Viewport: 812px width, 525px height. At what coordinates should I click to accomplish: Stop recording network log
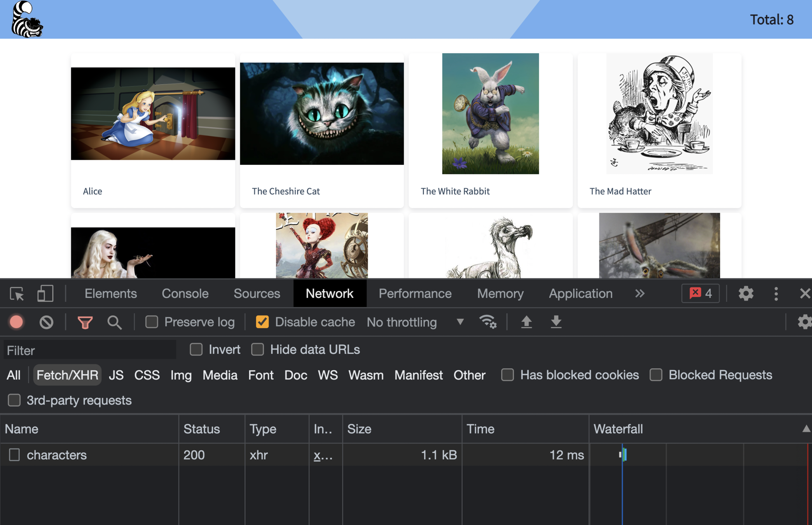click(16, 322)
